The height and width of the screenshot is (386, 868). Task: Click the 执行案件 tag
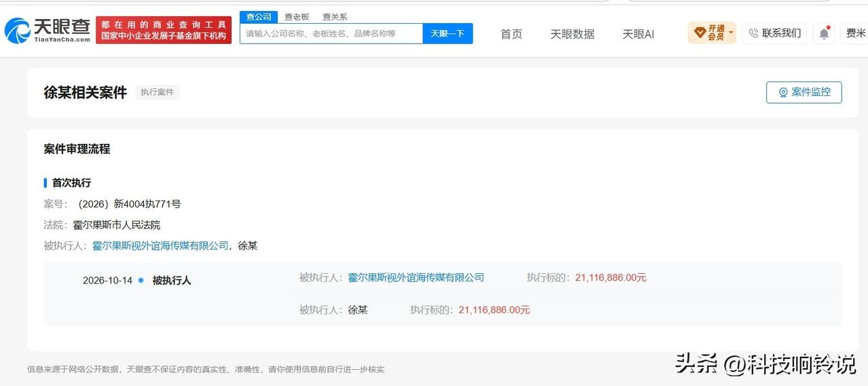157,92
